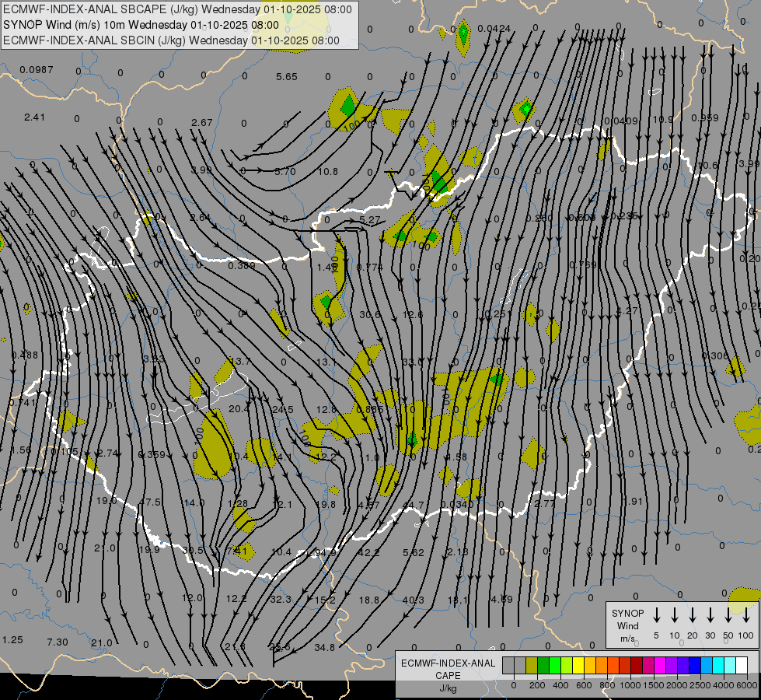
Task: Click the 100 m/s wind arrow in legend
Action: [x=746, y=615]
